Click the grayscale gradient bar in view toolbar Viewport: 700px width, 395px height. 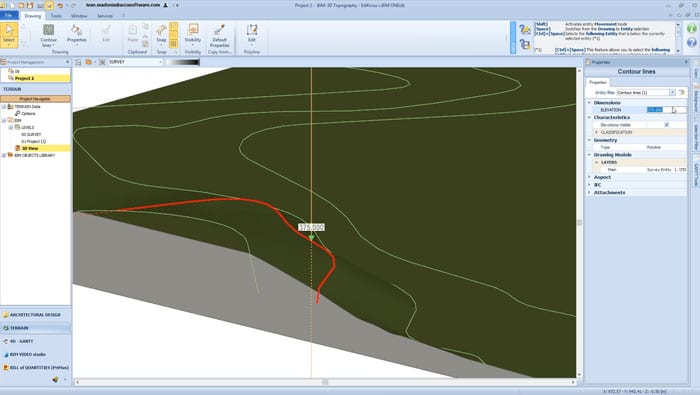click(183, 62)
